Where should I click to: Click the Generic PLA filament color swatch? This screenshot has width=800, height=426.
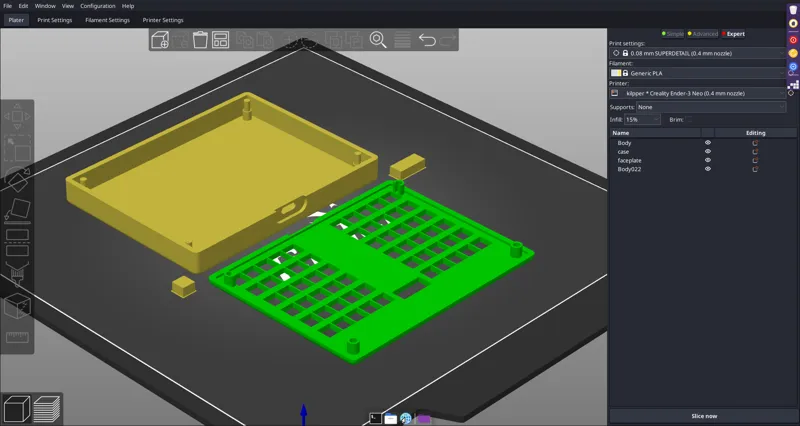[616, 73]
